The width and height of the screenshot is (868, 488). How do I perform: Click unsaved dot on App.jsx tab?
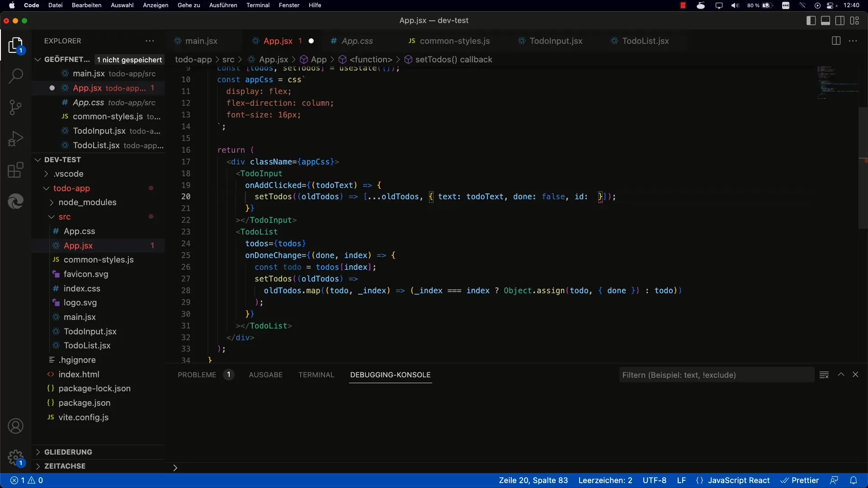[311, 41]
